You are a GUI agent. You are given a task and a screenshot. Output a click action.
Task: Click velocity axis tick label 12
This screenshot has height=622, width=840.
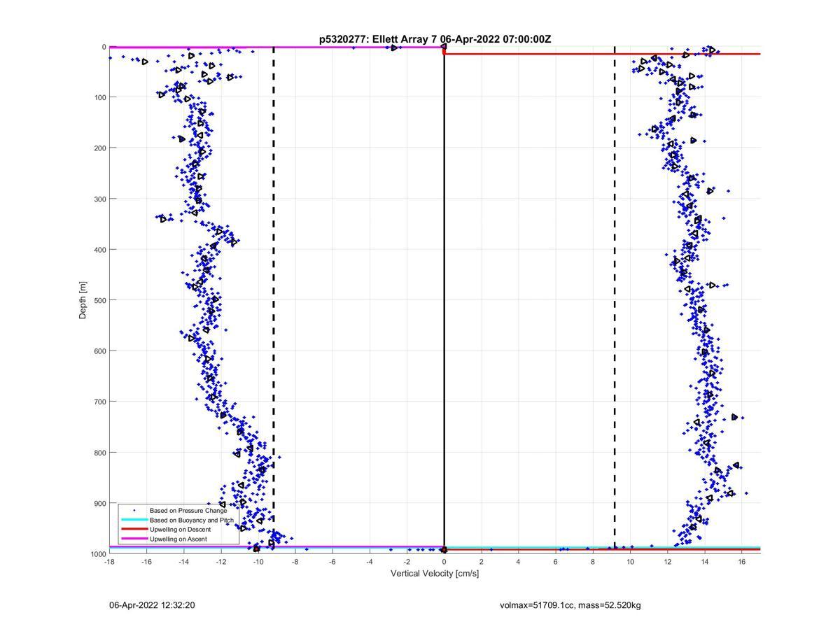[x=667, y=562]
